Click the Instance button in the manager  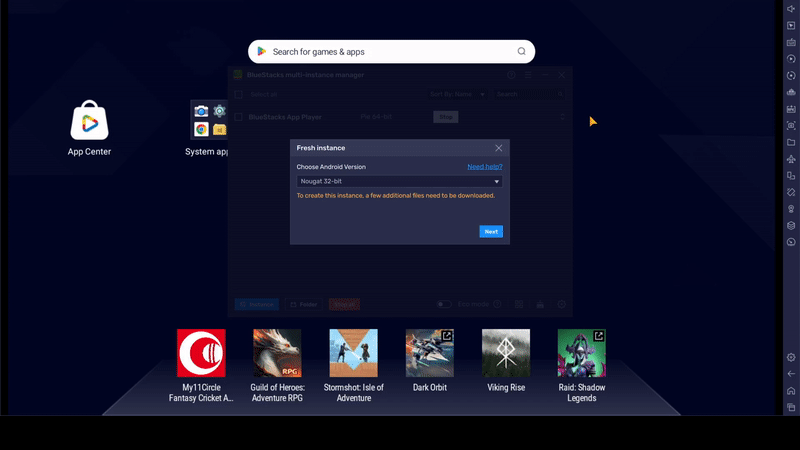click(x=257, y=305)
